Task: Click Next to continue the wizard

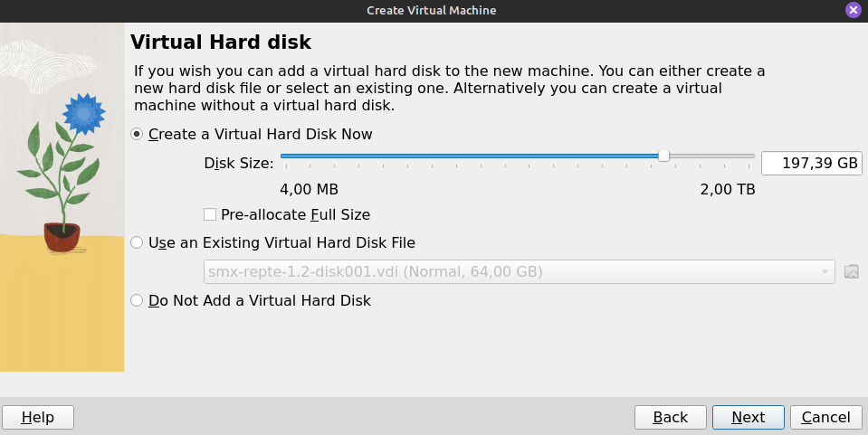Action: (x=749, y=417)
